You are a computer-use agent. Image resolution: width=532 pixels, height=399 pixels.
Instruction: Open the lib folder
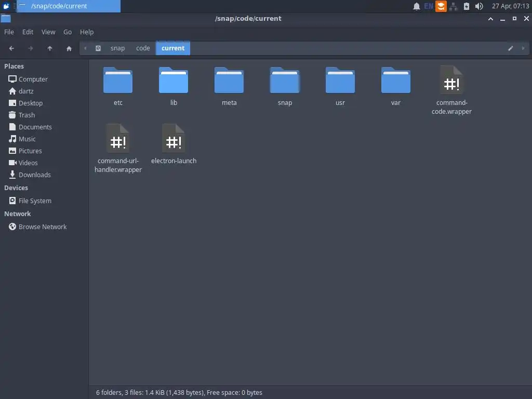(x=174, y=81)
